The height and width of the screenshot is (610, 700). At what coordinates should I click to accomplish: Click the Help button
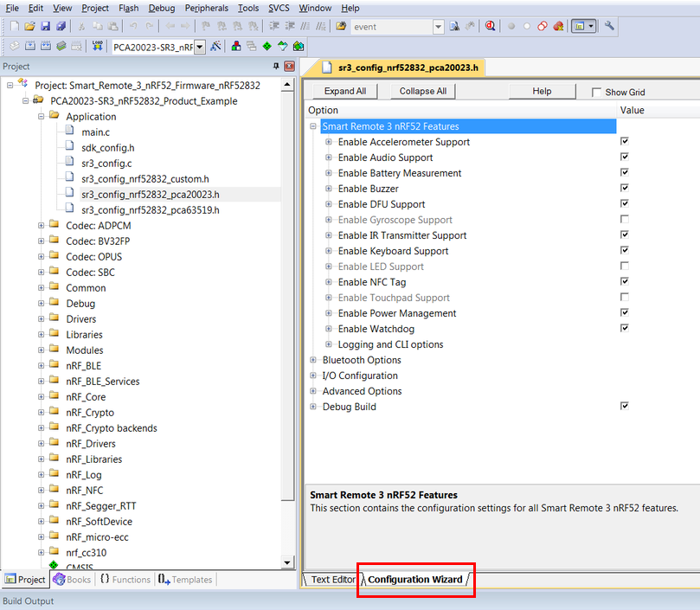coord(542,91)
